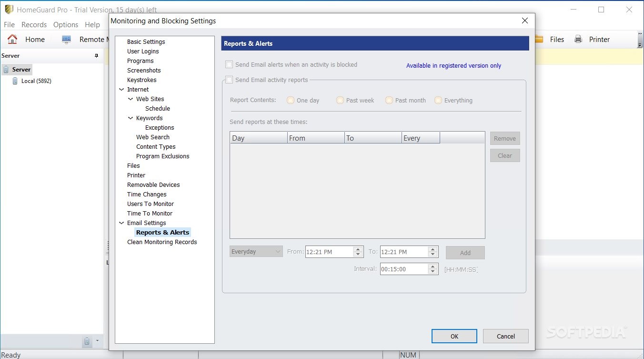This screenshot has height=359, width=644.
Task: Increase the From time spinner
Action: (358, 249)
